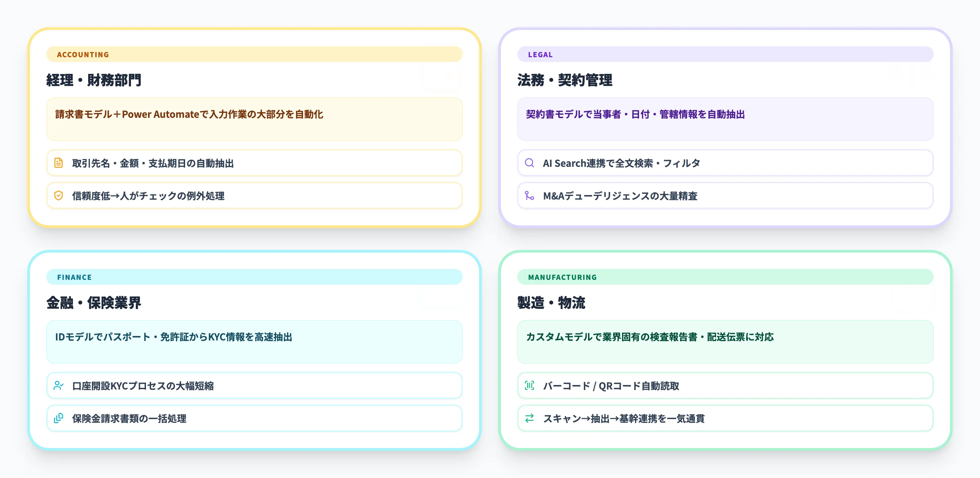Viewport: 980px width, 478px height.
Task: Click the 金融・保険業界 heading
Action: (94, 303)
